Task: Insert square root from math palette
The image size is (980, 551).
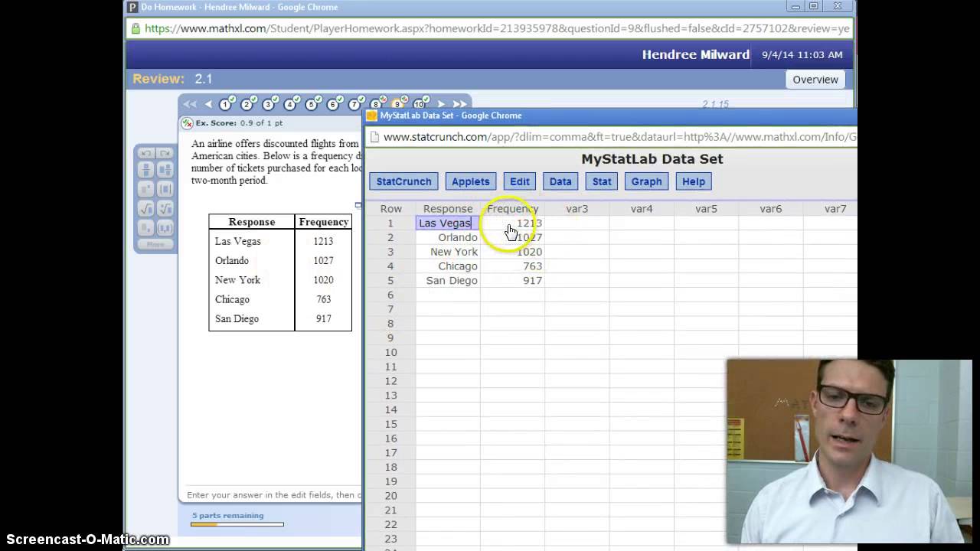Action: click(145, 208)
